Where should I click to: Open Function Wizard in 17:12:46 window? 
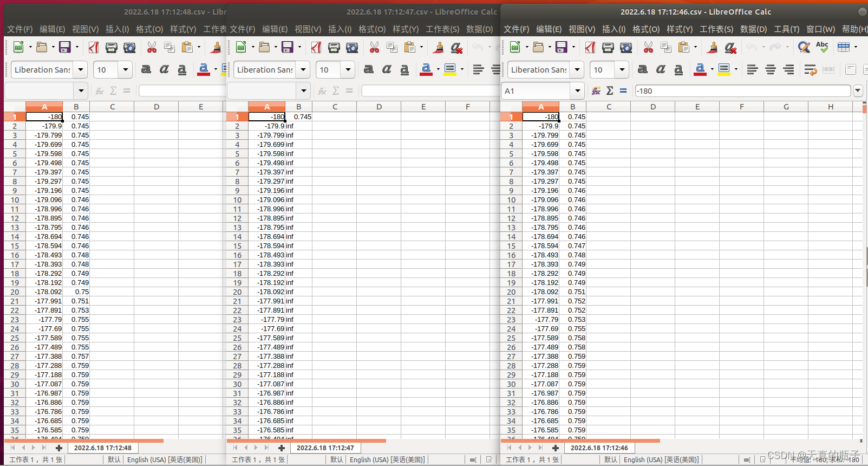[596, 90]
